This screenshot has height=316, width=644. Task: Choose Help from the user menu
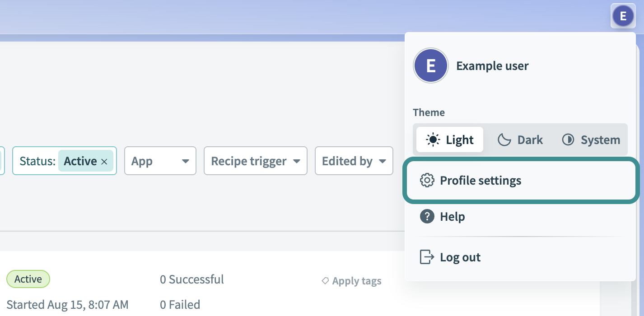pos(452,217)
